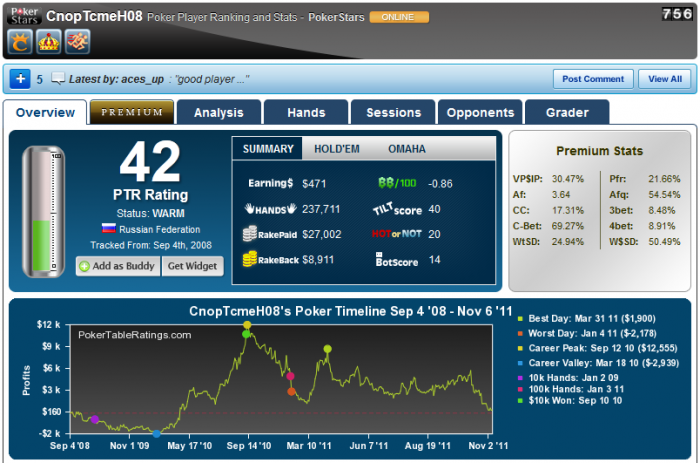Click the speech bubble comment icon
The height and width of the screenshot is (463, 700).
[58, 78]
